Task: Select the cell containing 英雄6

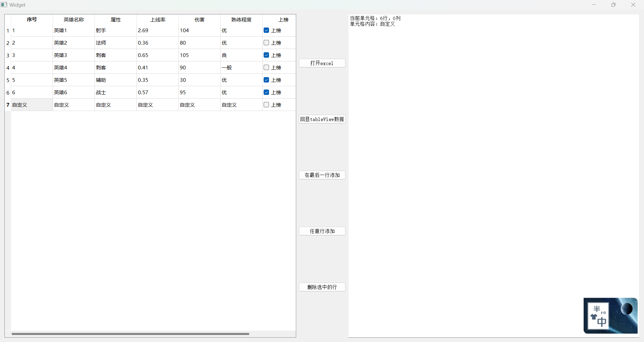Action: coord(60,92)
